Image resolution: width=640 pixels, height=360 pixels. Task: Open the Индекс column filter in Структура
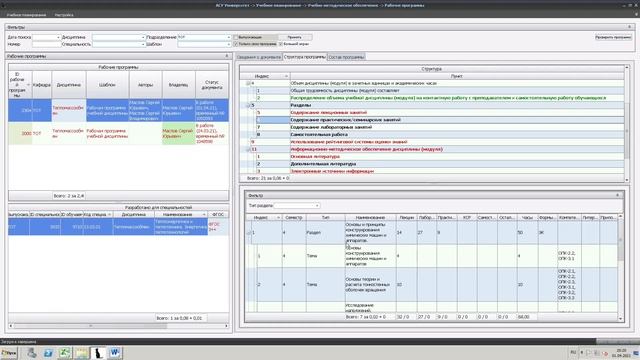(x=286, y=76)
